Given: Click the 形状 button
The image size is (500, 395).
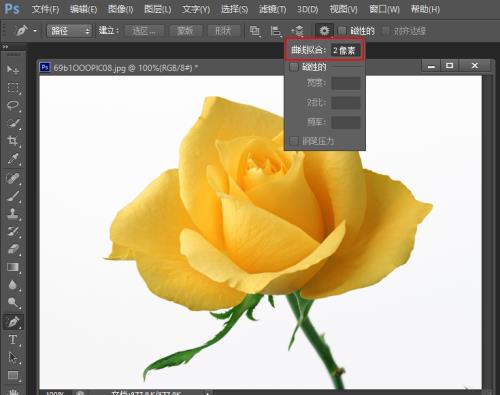Looking at the screenshot, I should [x=224, y=31].
